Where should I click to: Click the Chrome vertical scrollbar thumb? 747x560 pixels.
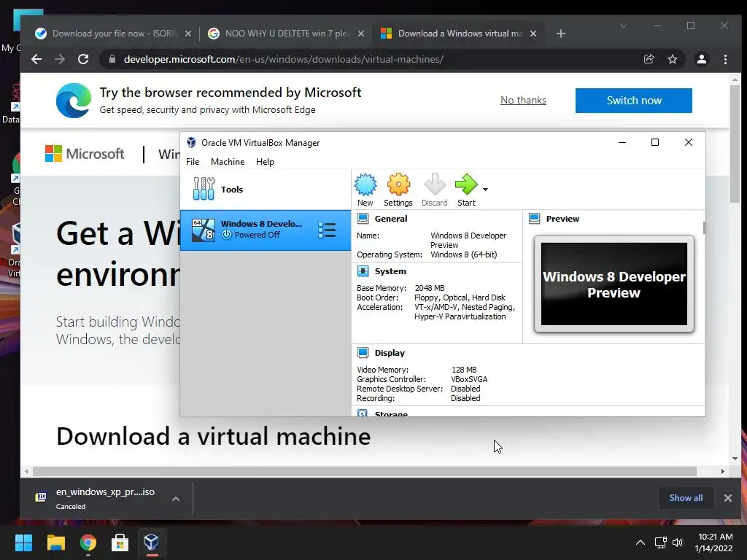click(735, 143)
